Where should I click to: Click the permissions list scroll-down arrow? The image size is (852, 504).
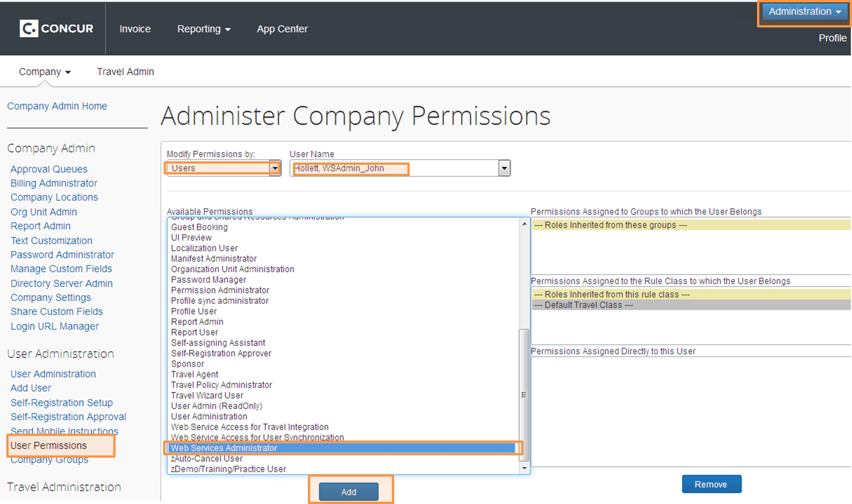coord(524,469)
